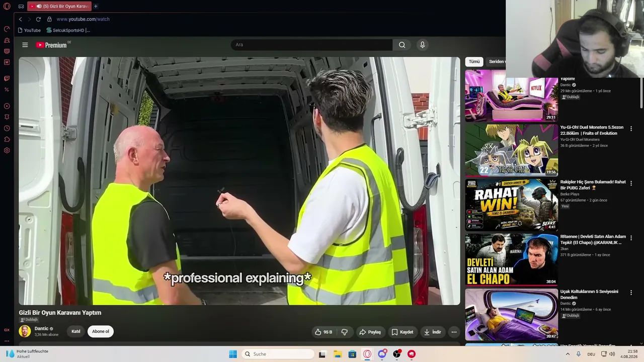Open the Opera GX main menu logo
Screen dimensions: 644x362
(7, 7)
